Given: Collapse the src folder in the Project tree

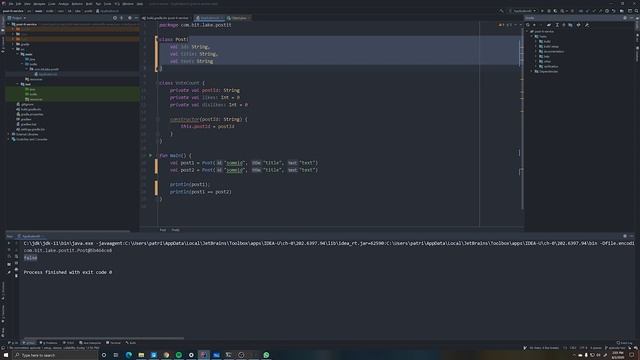Looking at the screenshot, I should point(13,49).
